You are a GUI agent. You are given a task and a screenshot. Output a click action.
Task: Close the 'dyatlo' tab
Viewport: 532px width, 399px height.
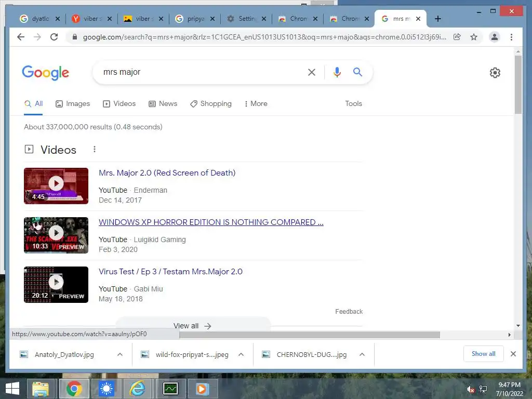(58, 19)
